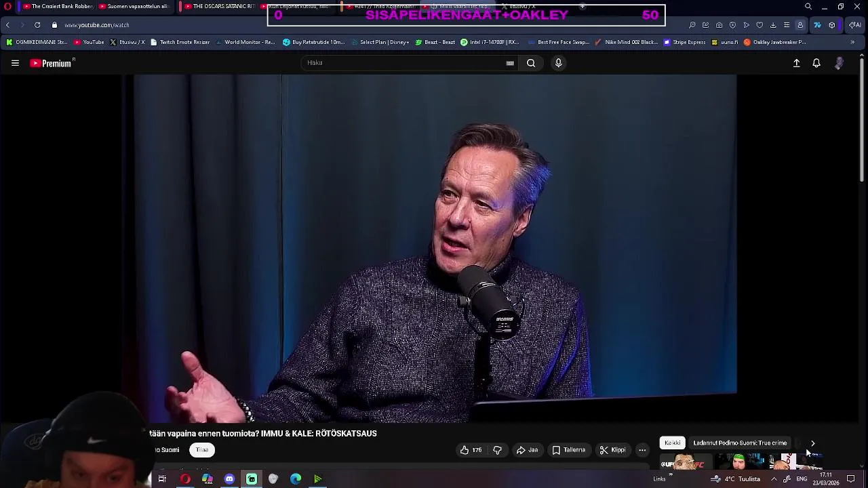Start voice search with microphone icon
Viewport: 868px width, 488px height.
point(558,63)
